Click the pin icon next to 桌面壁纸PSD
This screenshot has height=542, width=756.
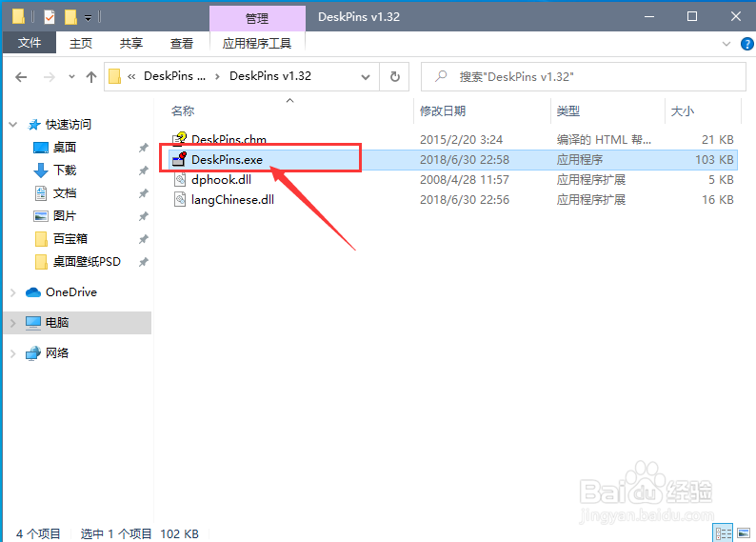(x=143, y=262)
